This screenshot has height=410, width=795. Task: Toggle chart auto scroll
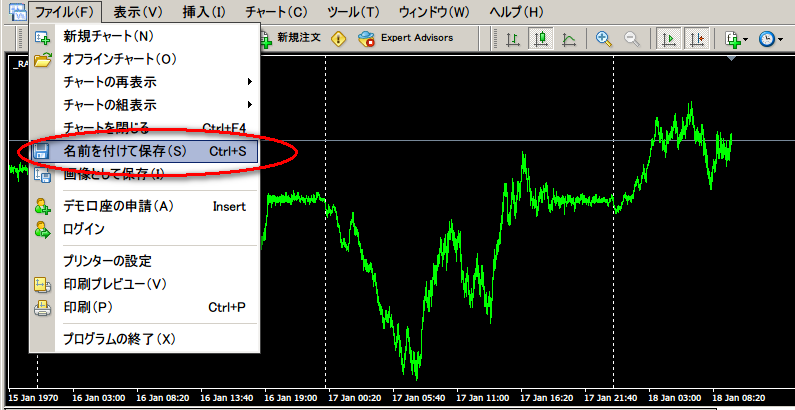pos(669,39)
